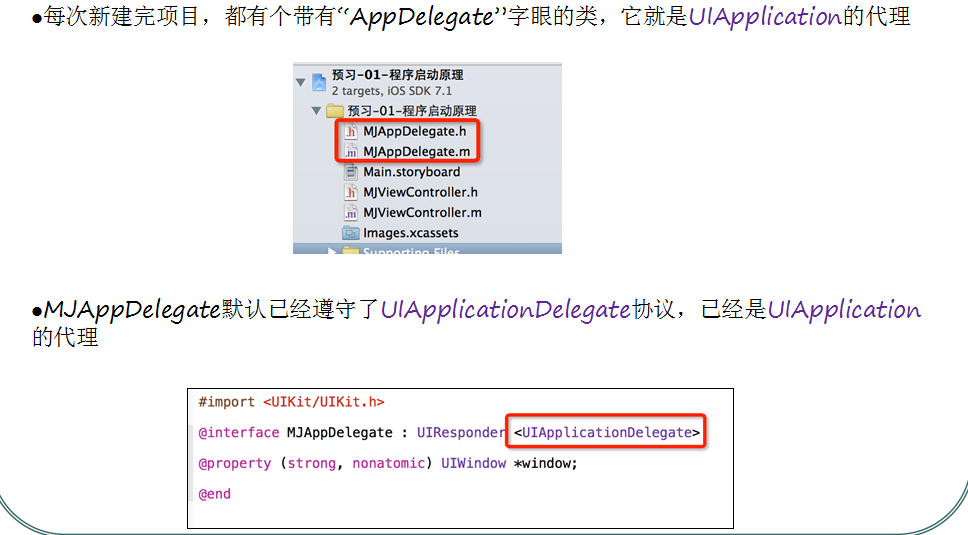Click the Main.storyboard file icon
The height and width of the screenshot is (535, 968).
(351, 172)
